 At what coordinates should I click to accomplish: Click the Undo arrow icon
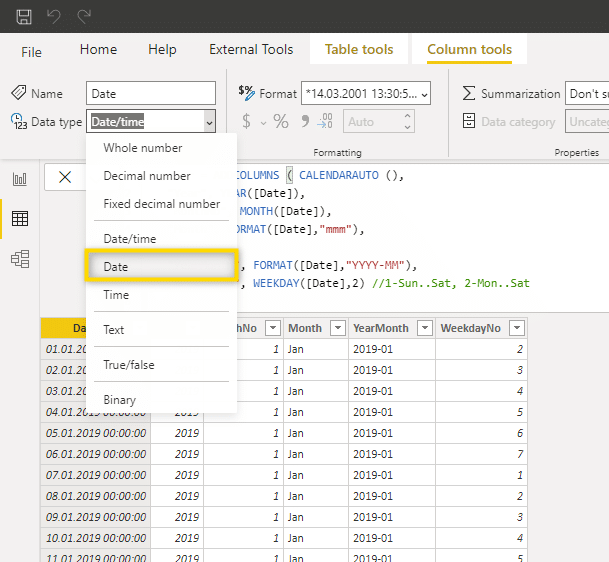click(54, 16)
